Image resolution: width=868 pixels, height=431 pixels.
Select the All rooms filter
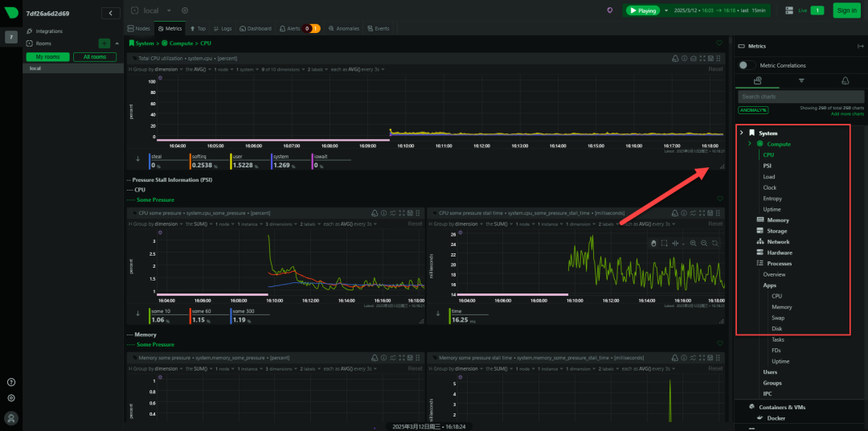tap(95, 57)
